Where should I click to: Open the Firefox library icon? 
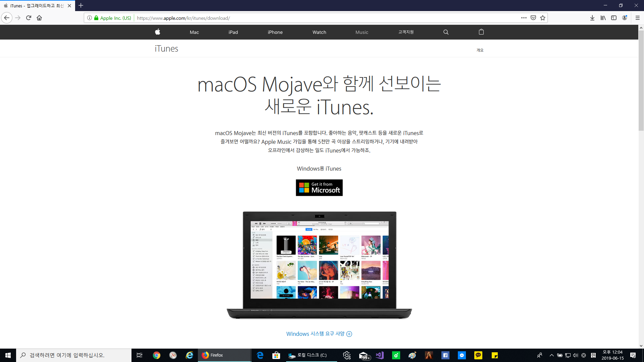click(603, 18)
